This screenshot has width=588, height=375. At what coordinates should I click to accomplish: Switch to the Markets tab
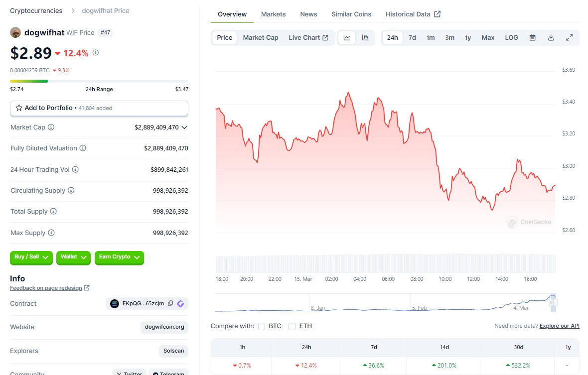click(x=274, y=14)
